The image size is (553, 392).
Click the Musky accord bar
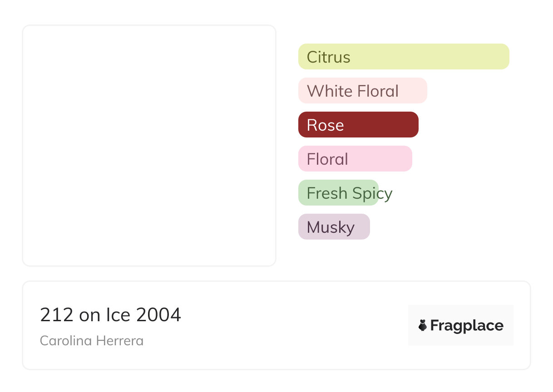point(334,227)
